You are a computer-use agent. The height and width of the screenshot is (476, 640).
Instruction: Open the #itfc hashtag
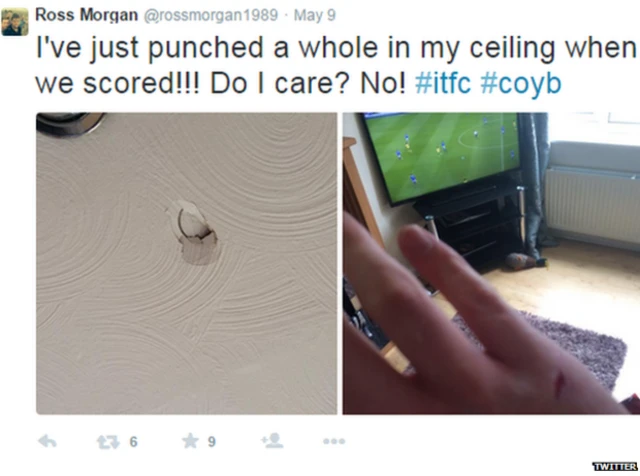tap(443, 83)
